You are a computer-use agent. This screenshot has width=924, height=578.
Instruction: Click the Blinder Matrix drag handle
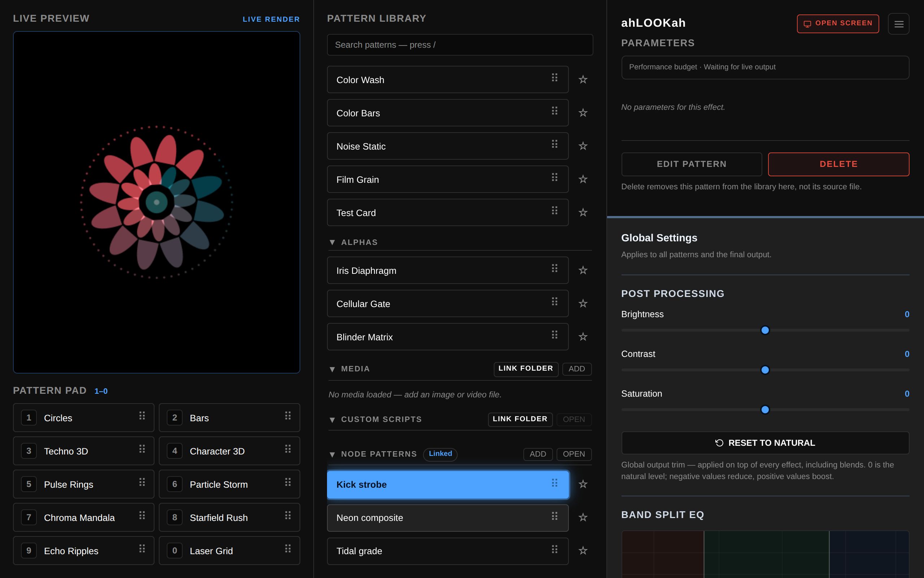[554, 335]
